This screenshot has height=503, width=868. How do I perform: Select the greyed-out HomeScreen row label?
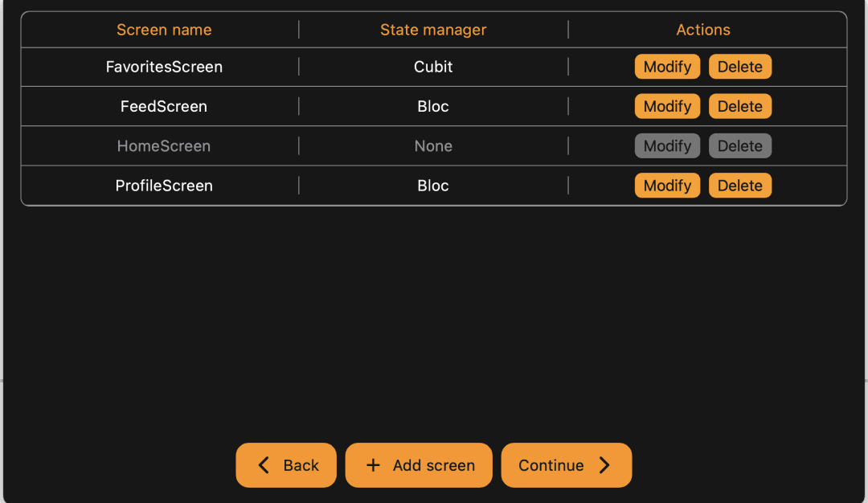click(x=164, y=145)
